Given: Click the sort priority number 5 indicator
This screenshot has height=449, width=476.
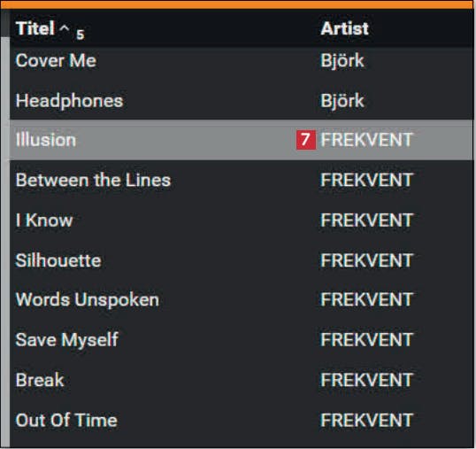Looking at the screenshot, I should 80,35.
